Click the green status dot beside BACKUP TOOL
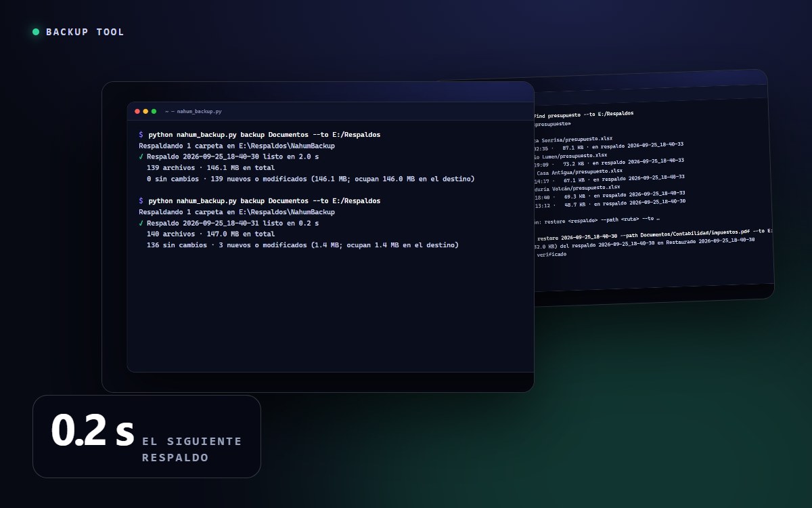The height and width of the screenshot is (508, 812). (36, 32)
